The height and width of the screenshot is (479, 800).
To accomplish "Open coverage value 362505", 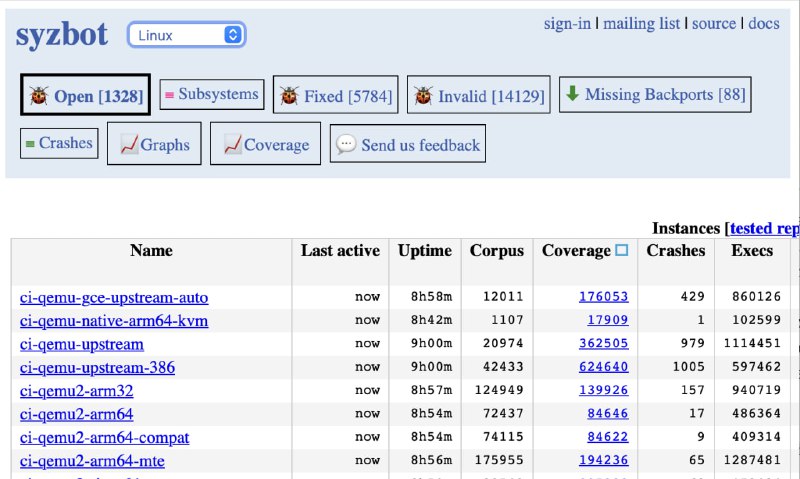I will (x=604, y=343).
